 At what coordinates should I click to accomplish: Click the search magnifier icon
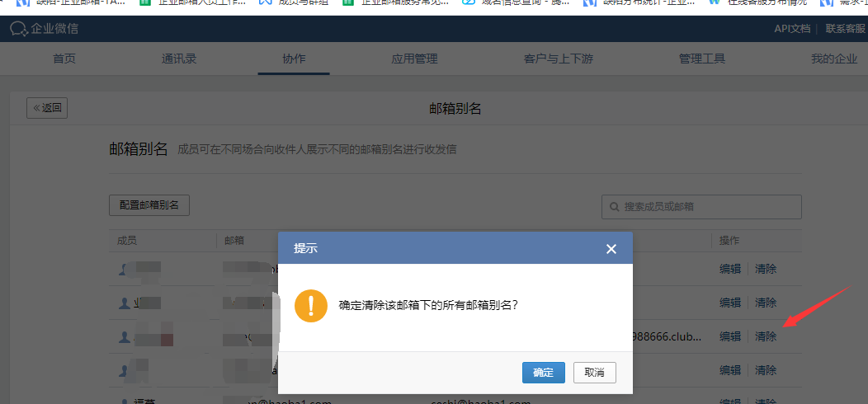[615, 207]
